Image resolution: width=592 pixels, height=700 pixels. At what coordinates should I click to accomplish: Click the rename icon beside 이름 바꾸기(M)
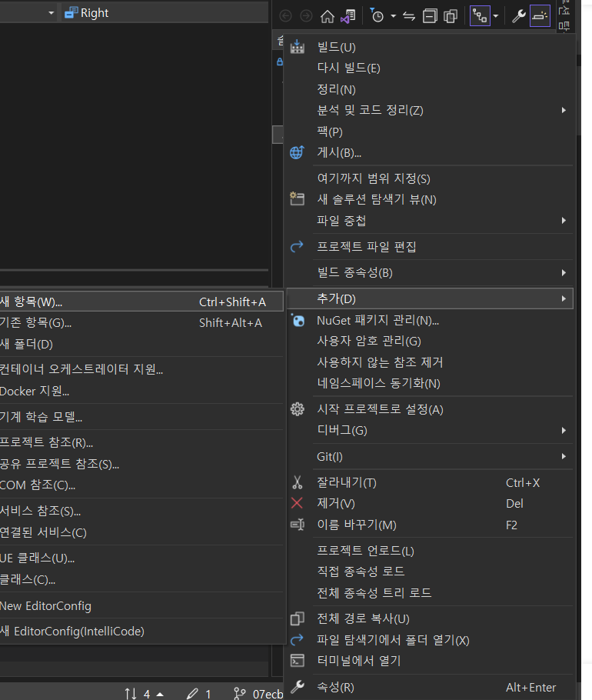[298, 525]
